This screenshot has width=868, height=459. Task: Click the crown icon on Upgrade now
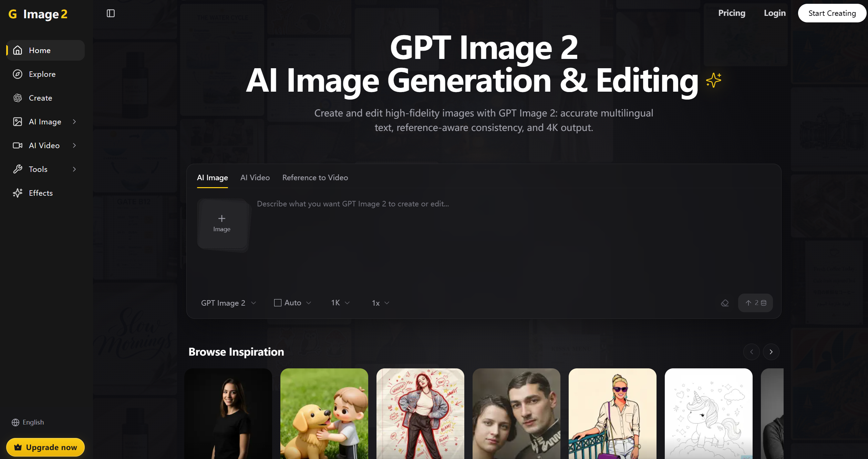[18, 447]
